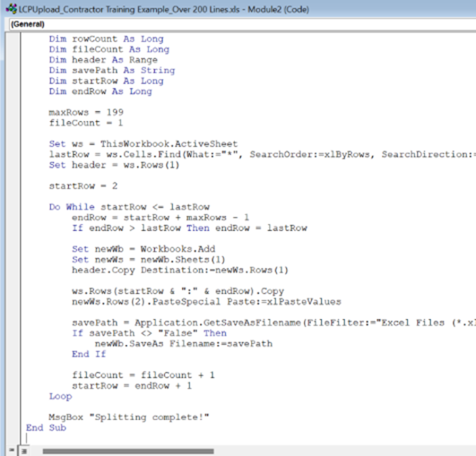Image resolution: width=476 pixels, height=456 pixels.
Task: Click the 'If endRow > lastRow Then' line
Action: 189,228
